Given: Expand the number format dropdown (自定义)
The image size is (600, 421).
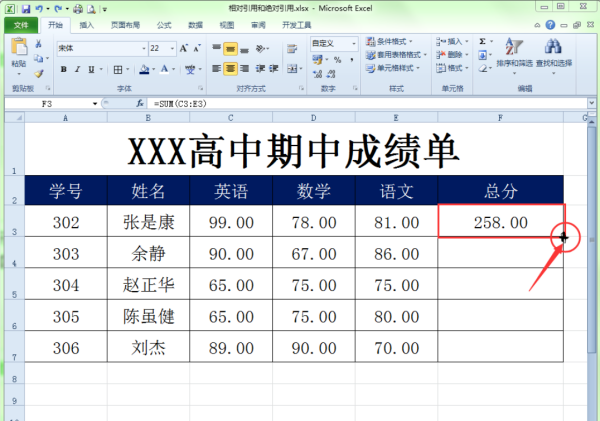Looking at the screenshot, I should point(356,44).
